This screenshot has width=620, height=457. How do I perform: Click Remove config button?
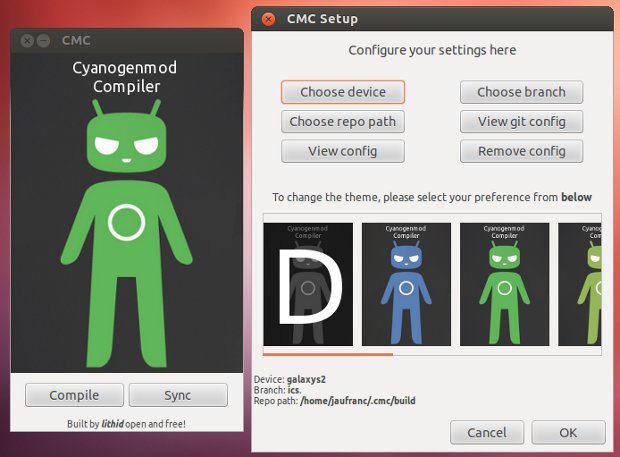click(521, 151)
